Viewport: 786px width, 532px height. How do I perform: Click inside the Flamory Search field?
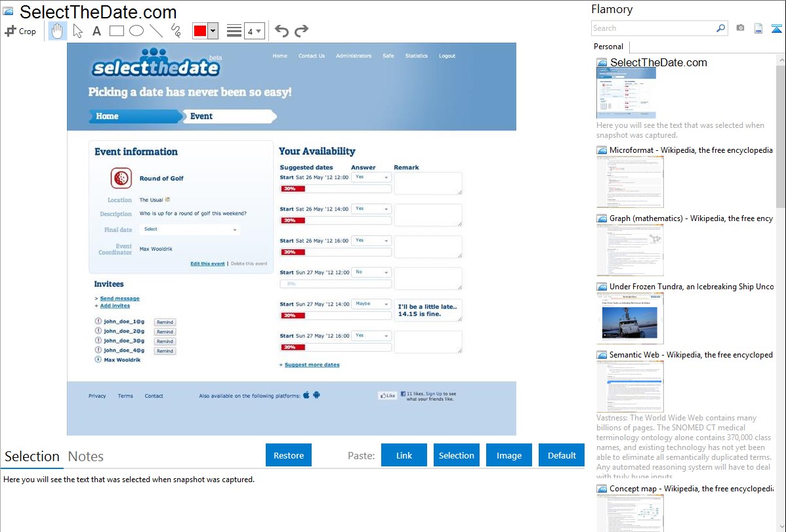pyautogui.click(x=653, y=28)
